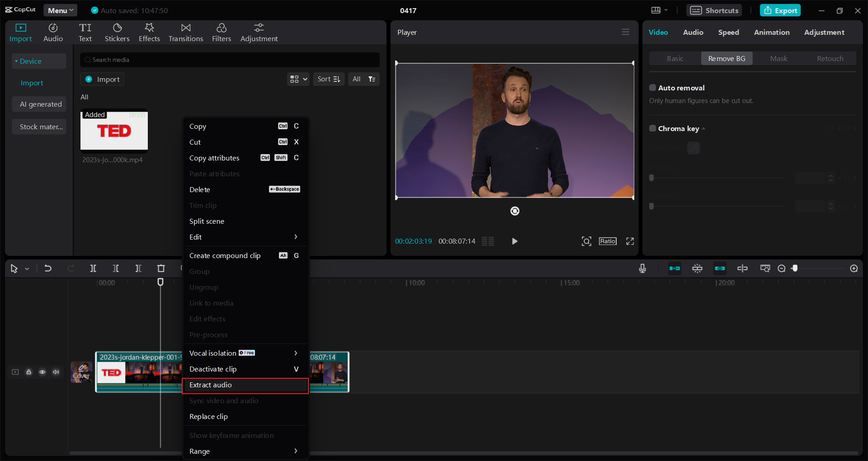Open the Sort dropdown in the media panel
868x461 pixels.
point(329,79)
